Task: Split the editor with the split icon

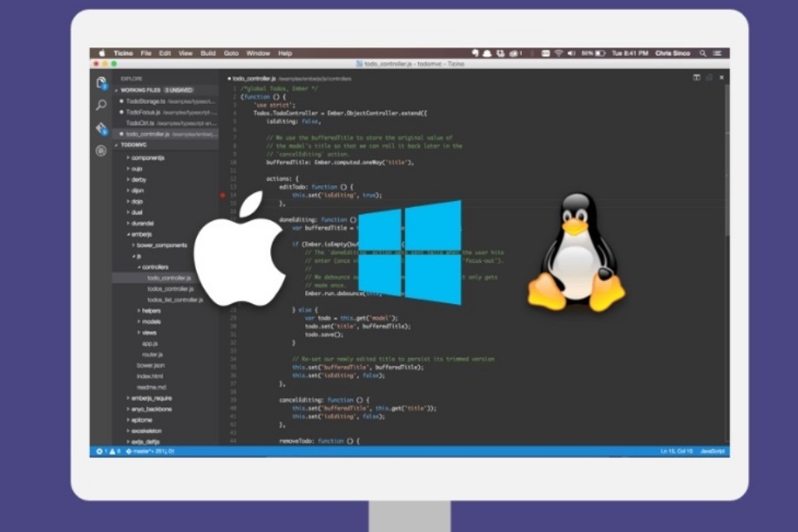Action: (x=697, y=77)
